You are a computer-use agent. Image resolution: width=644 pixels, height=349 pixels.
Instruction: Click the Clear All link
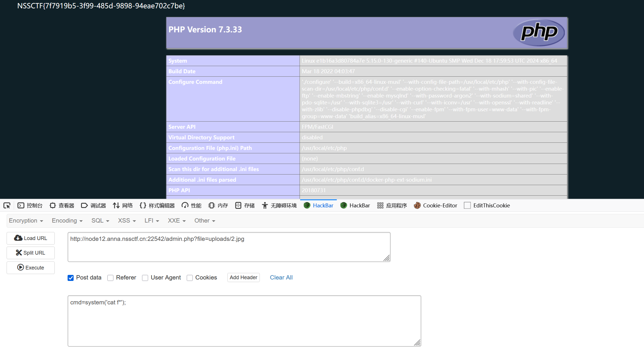coord(281,277)
